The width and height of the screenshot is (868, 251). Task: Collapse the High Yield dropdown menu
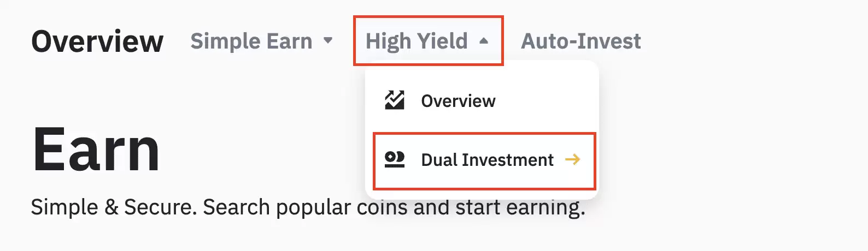click(x=427, y=41)
